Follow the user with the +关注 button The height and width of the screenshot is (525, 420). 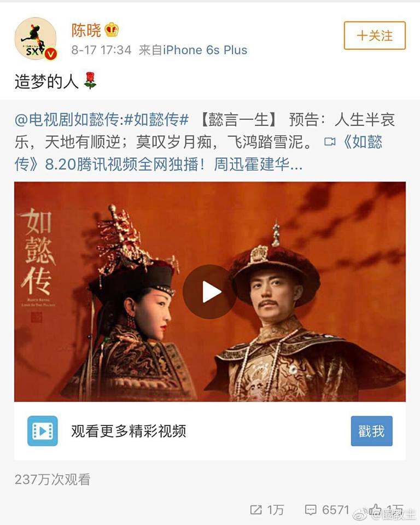375,36
